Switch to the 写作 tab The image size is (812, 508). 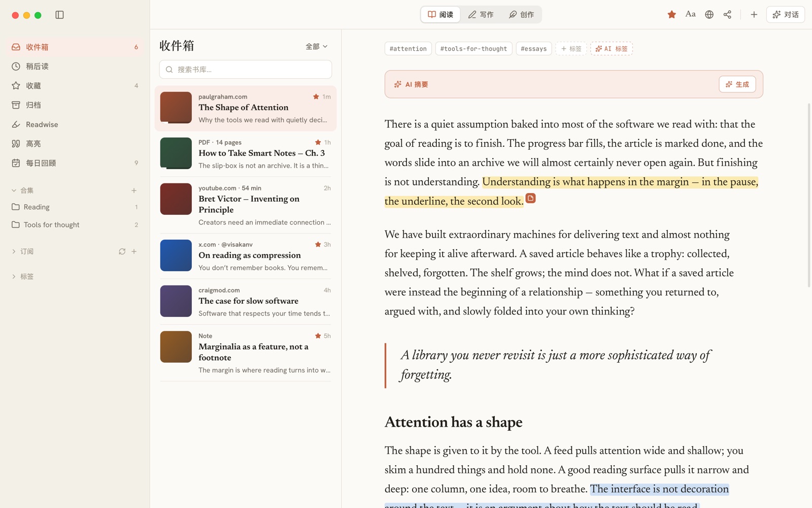[x=481, y=15]
